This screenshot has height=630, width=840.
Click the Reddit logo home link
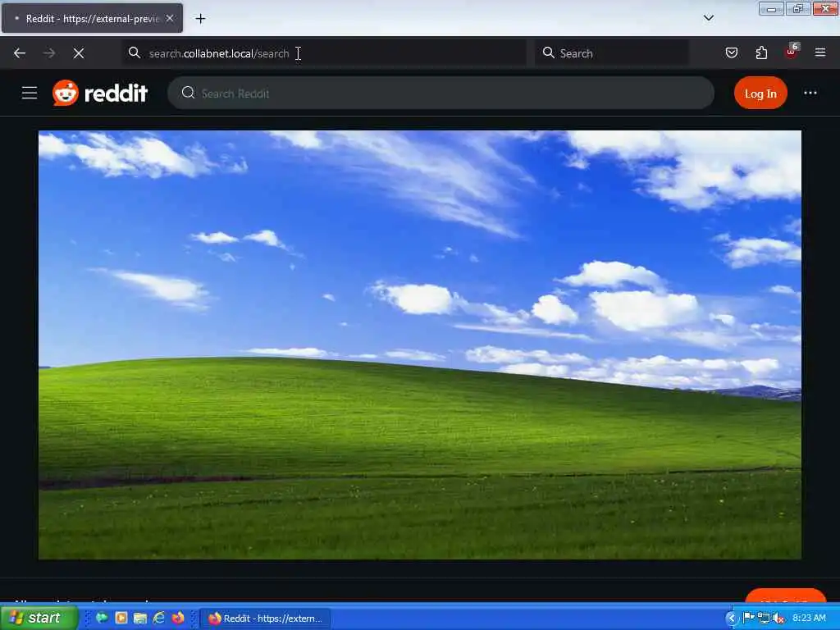(100, 93)
